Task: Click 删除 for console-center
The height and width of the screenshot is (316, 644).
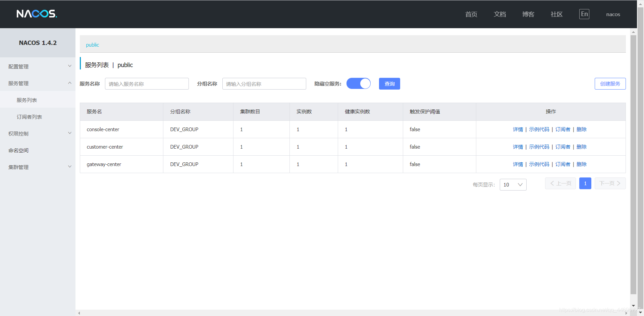Action: click(x=582, y=129)
